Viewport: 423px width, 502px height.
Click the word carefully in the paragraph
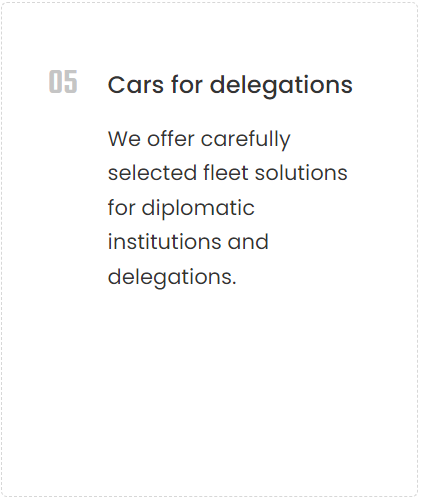tap(246, 139)
